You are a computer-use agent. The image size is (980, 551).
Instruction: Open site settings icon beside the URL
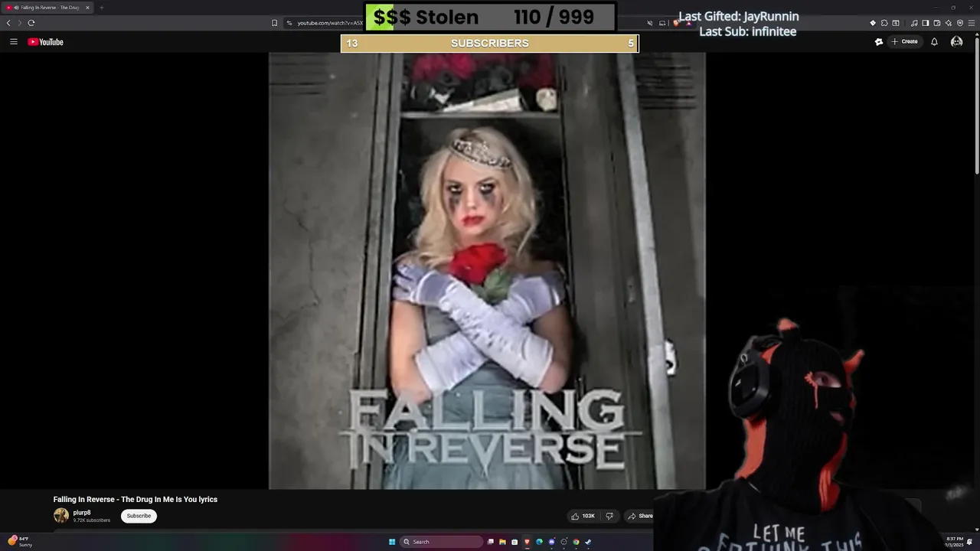pos(289,23)
